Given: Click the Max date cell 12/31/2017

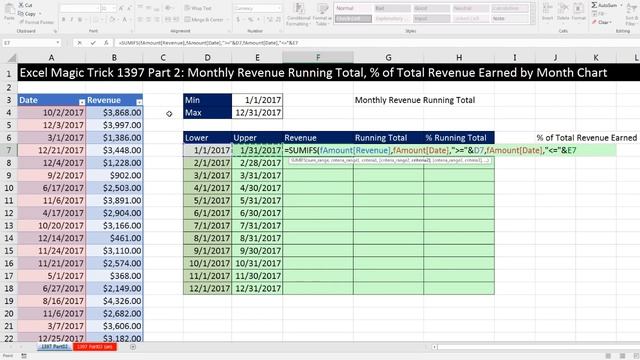Looking at the screenshot, I should (x=257, y=113).
